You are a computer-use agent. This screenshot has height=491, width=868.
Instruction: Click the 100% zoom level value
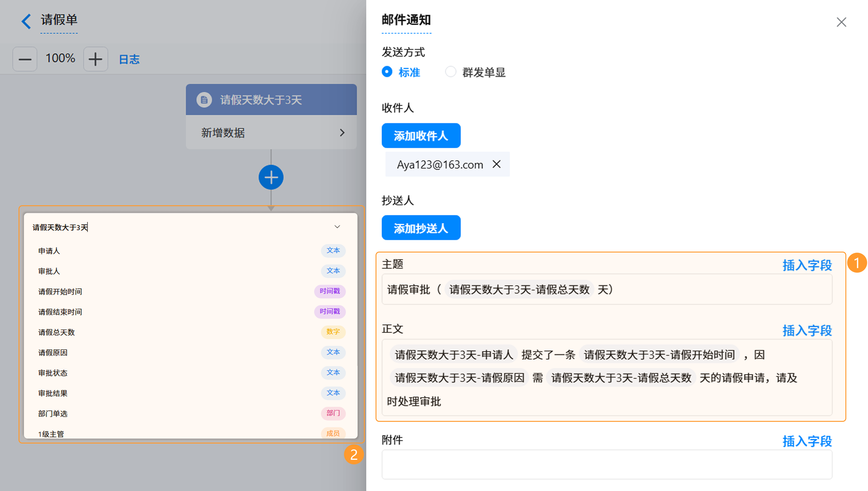point(60,58)
